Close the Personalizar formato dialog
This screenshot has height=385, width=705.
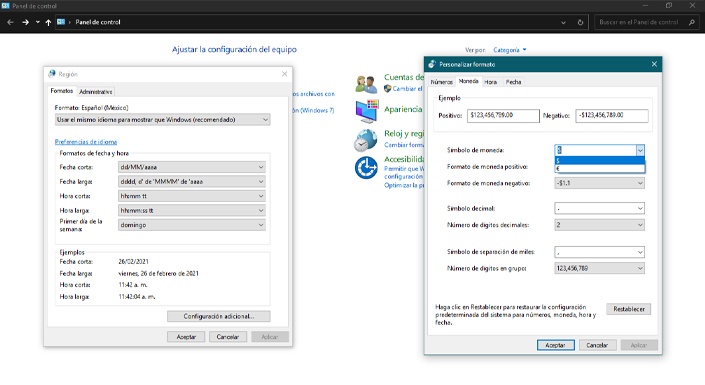pos(654,64)
